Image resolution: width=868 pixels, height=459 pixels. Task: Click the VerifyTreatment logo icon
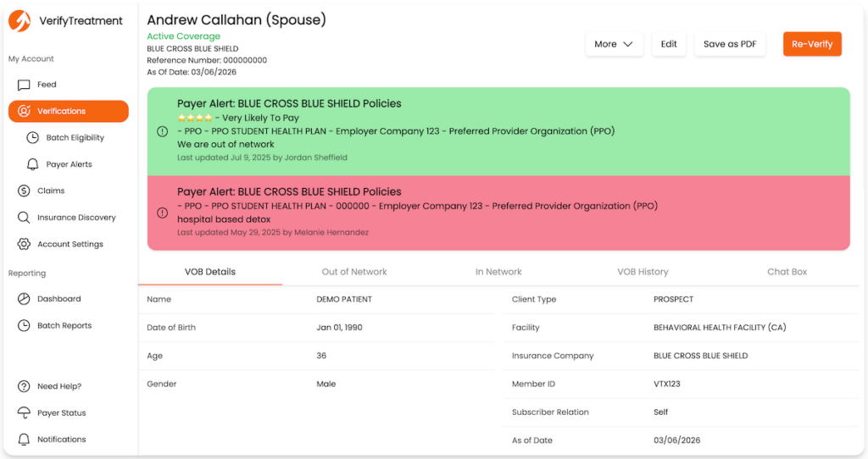(x=19, y=20)
